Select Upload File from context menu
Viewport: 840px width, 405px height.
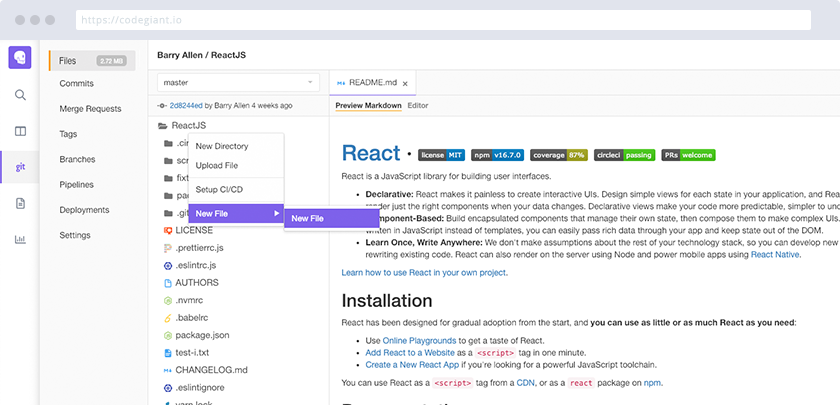point(217,165)
